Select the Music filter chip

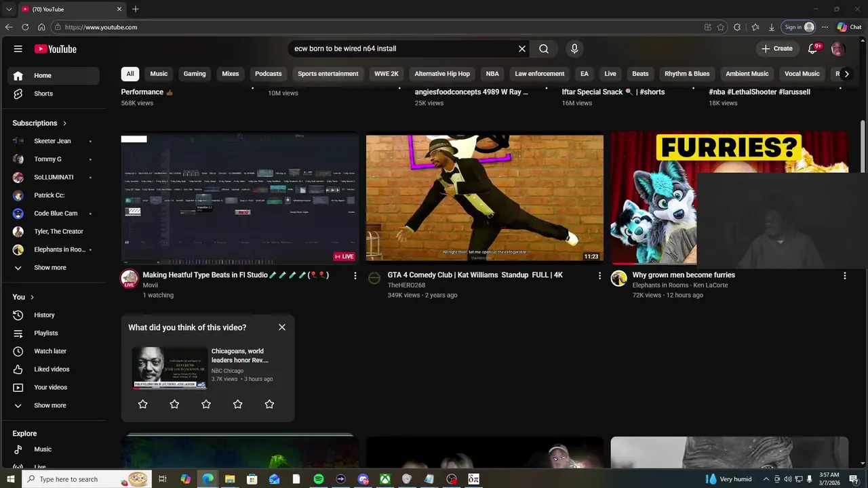(159, 74)
